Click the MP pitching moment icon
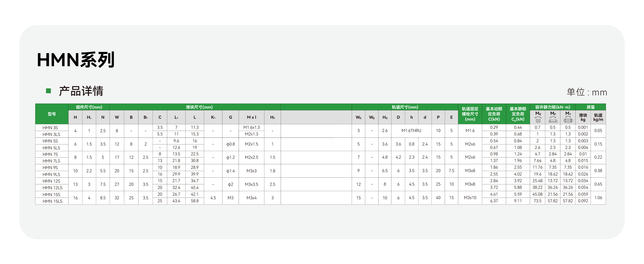This screenshot has width=644, height=264. click(x=553, y=120)
